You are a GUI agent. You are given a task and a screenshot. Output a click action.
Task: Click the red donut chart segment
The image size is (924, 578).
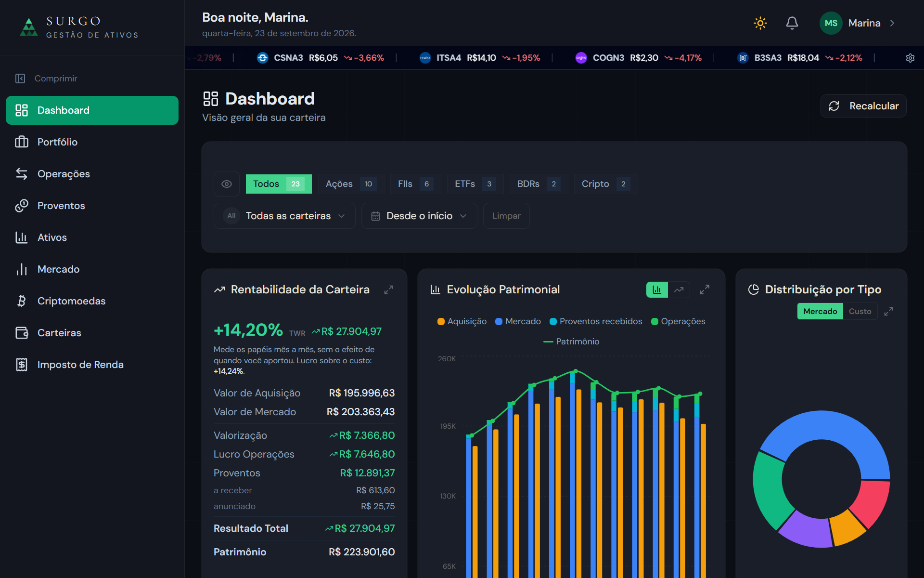coord(872,502)
